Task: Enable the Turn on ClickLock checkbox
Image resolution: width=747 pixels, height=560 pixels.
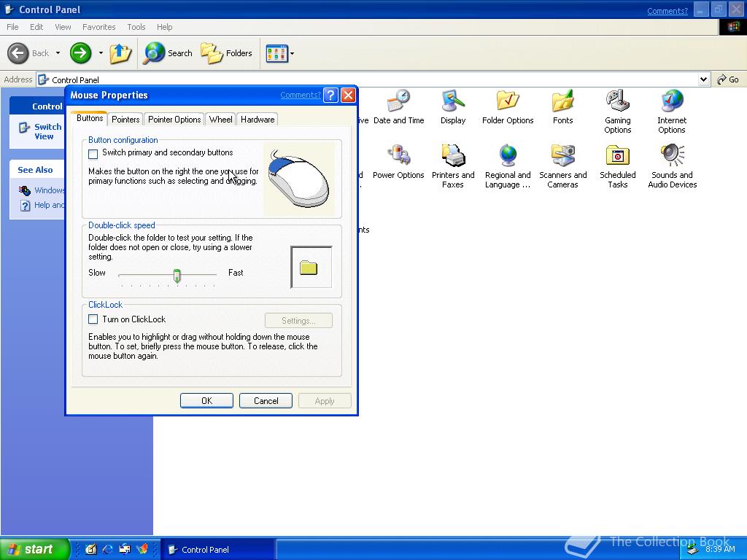Action: coord(93,319)
